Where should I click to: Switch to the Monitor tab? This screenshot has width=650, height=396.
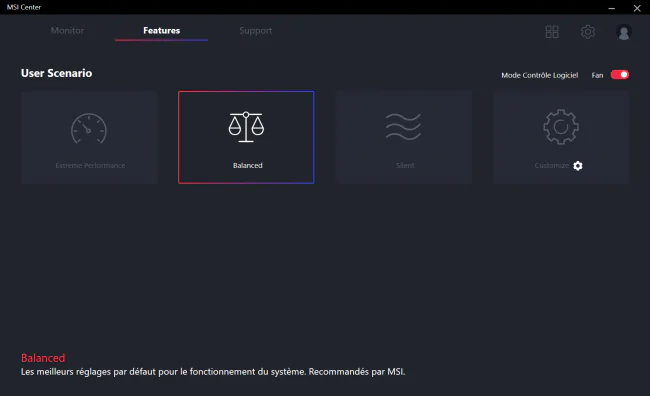pyautogui.click(x=67, y=31)
